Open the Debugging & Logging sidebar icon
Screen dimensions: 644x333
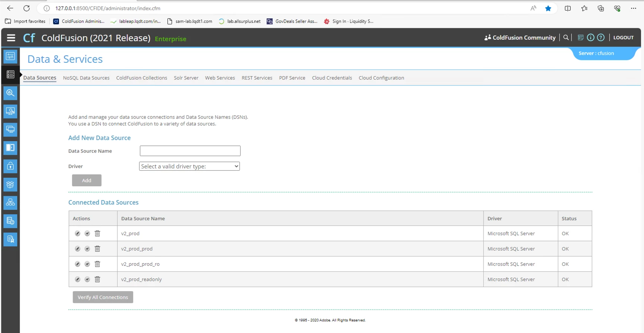coord(10,93)
